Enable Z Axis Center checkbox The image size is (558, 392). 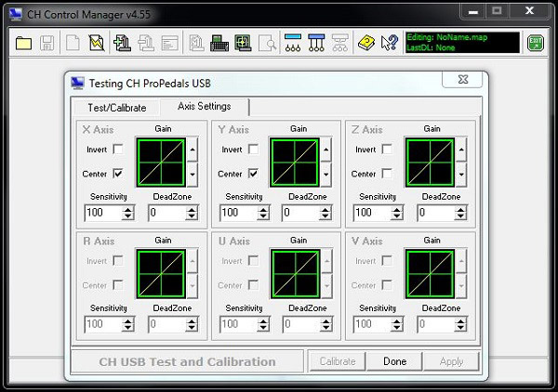click(387, 174)
